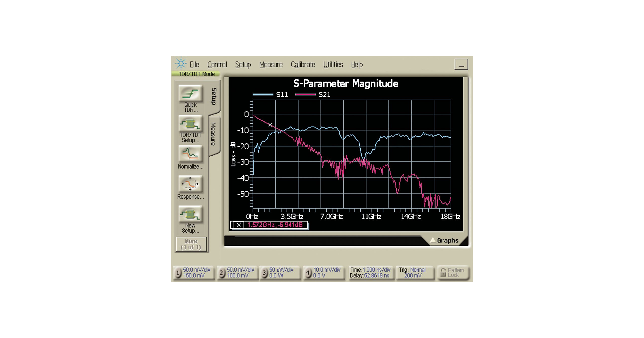Screen dimensions: 644x338
Task: Open the Response adjustment icon
Action: (190, 184)
